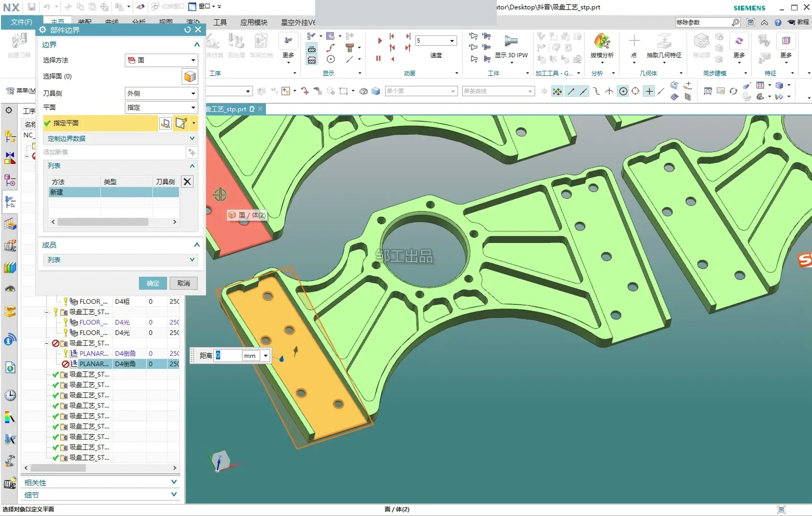This screenshot has height=516, width=812.
Task: Click the plane dialog icon beside 指定平面
Action: click(165, 123)
